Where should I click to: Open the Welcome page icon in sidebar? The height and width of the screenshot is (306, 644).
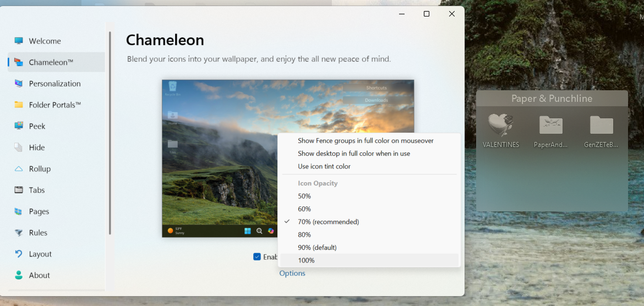tap(19, 41)
